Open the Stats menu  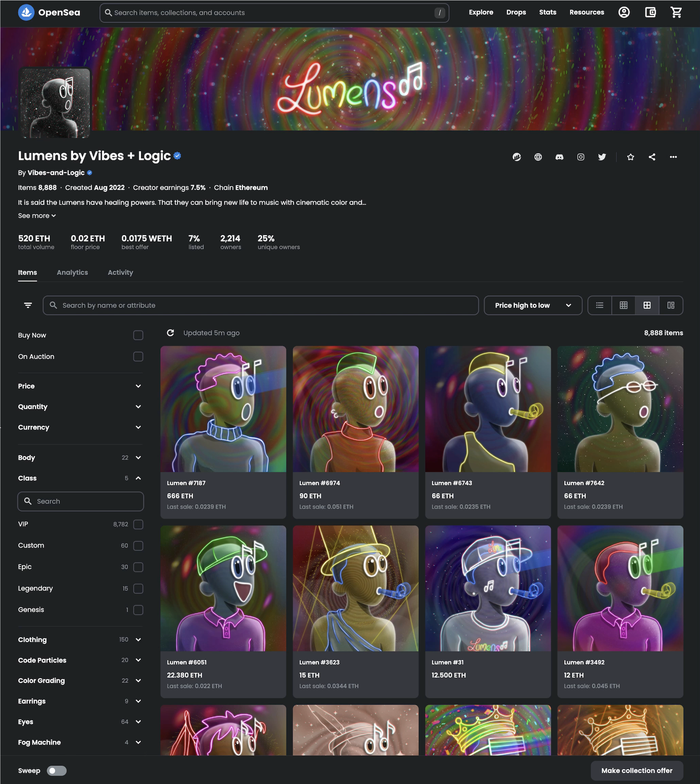point(547,12)
